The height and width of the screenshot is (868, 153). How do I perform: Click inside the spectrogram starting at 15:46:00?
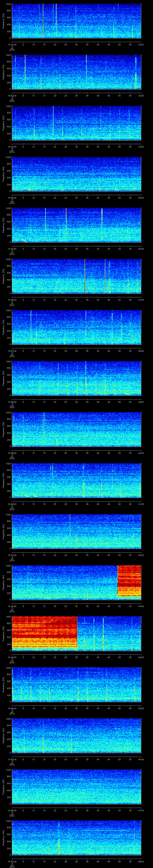point(76,786)
